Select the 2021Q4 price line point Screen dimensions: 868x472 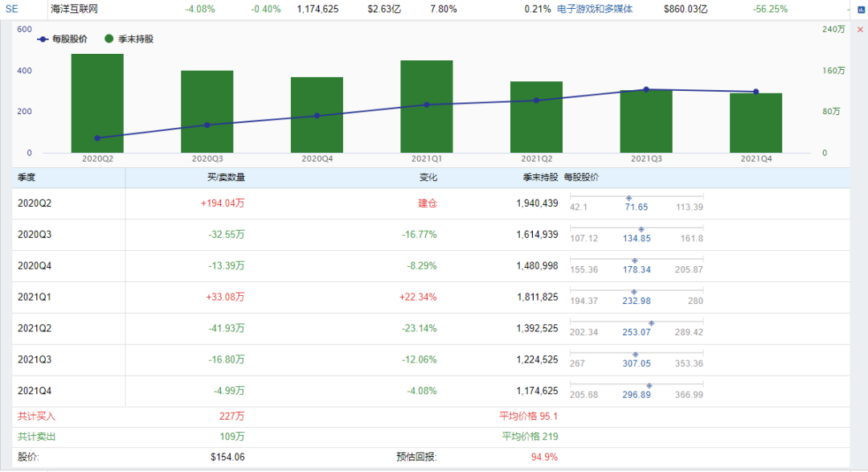(755, 92)
